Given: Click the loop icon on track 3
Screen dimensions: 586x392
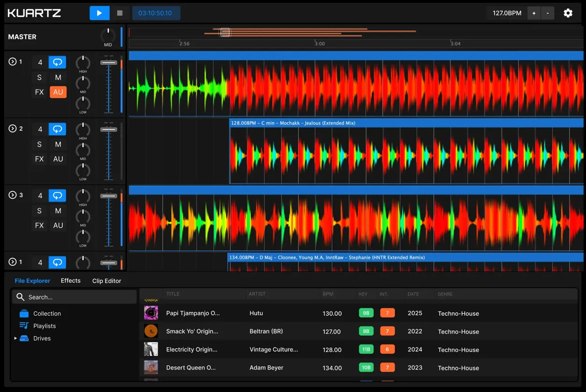Looking at the screenshot, I should pos(58,196).
